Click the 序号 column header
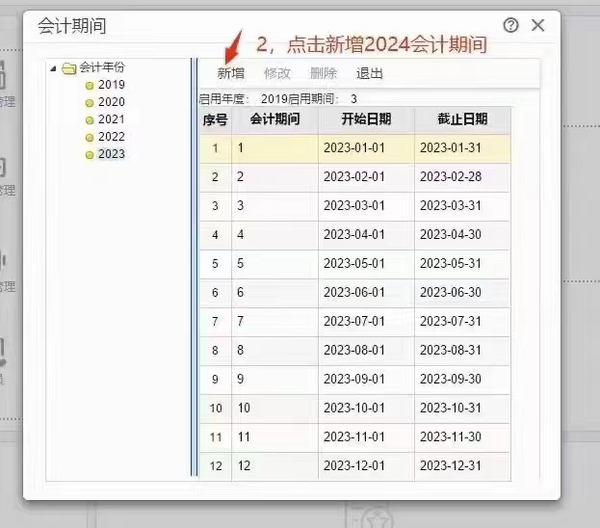Viewport: 600px width, 528px height. [215, 120]
